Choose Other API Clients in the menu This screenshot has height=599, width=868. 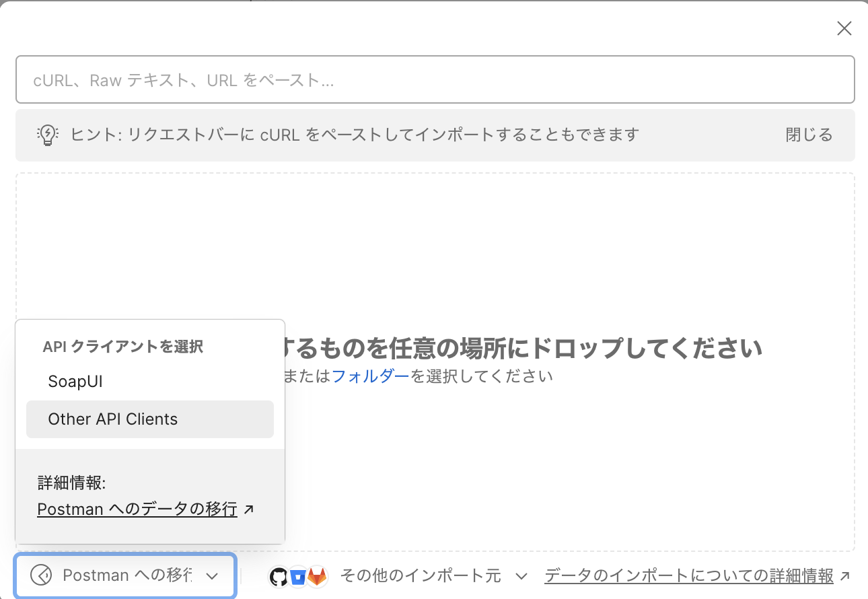pyautogui.click(x=112, y=419)
